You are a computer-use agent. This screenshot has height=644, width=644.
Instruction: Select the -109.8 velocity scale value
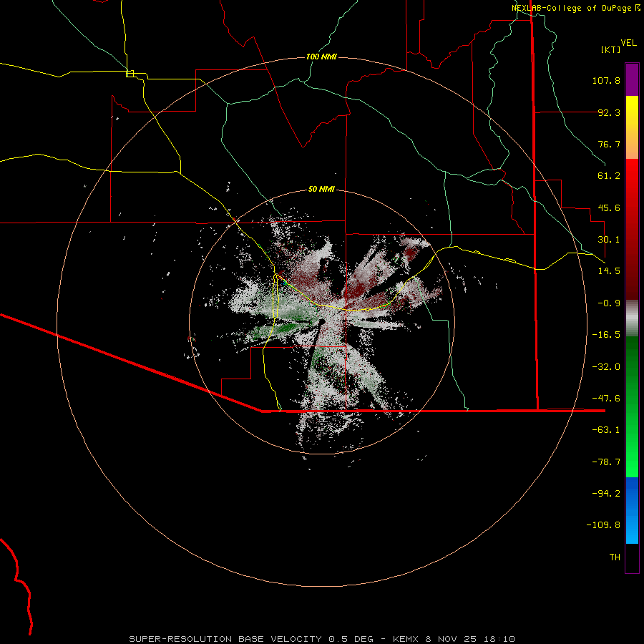(x=603, y=525)
